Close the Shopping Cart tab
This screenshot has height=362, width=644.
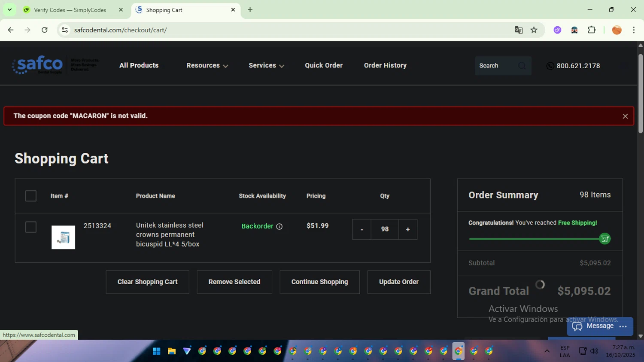tap(233, 10)
